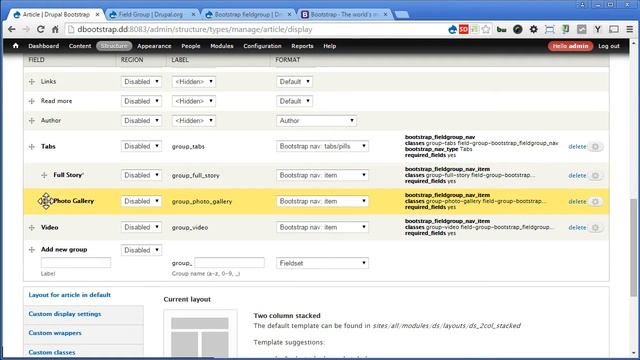Grab the drag handle for Full Story row
This screenshot has width=640, height=360.
[x=44, y=175]
